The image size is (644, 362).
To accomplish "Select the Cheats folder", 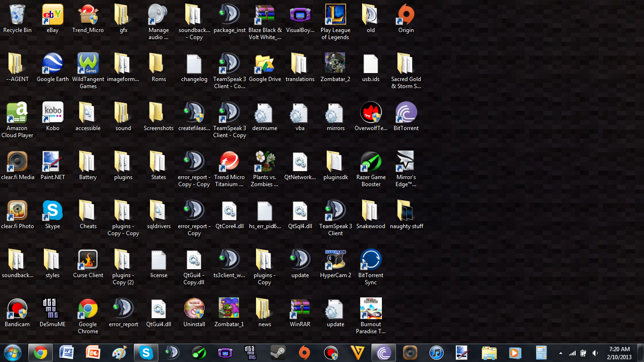I will 88,215.
